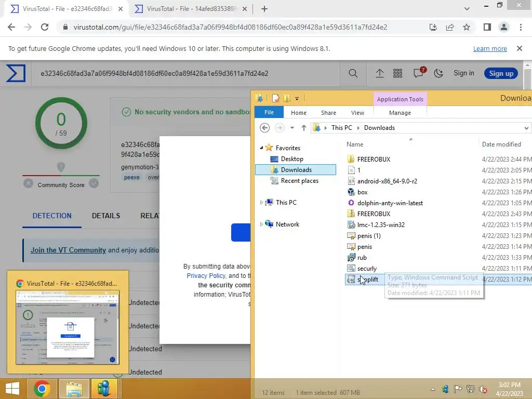The image size is (532, 399).
Task: Toggle VirusTotal dark mode moon icon
Action: click(438, 73)
